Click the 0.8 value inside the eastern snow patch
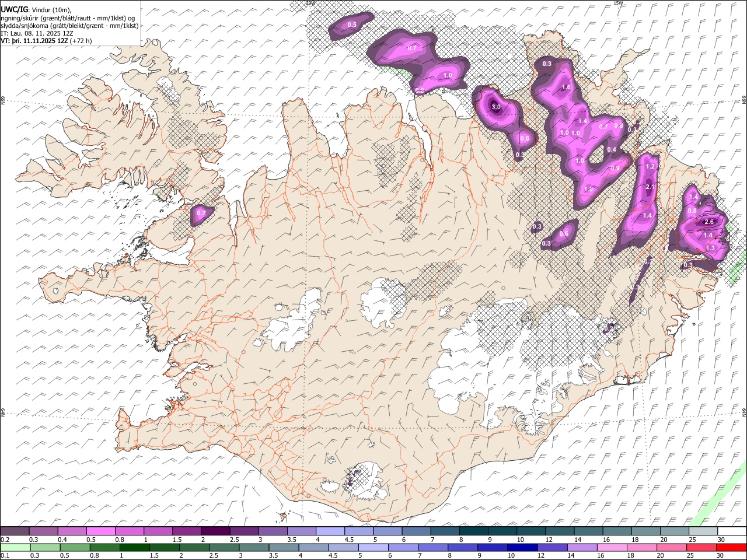 (x=692, y=211)
